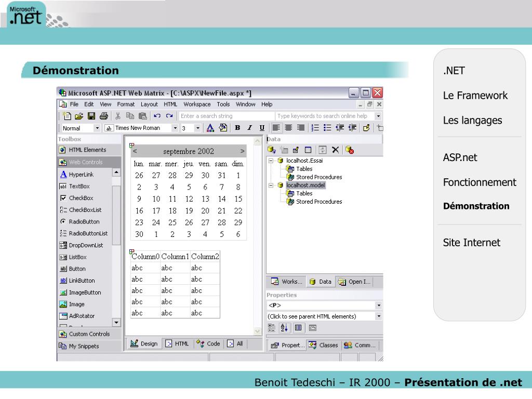Toggle Bold formatting button
532x399 pixels.
(237, 128)
